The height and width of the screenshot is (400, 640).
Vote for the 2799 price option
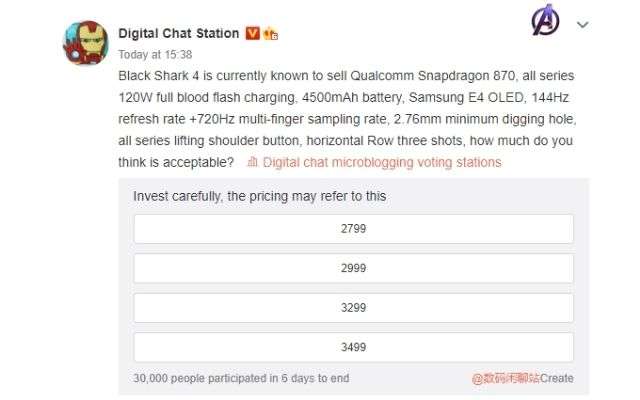click(x=353, y=229)
